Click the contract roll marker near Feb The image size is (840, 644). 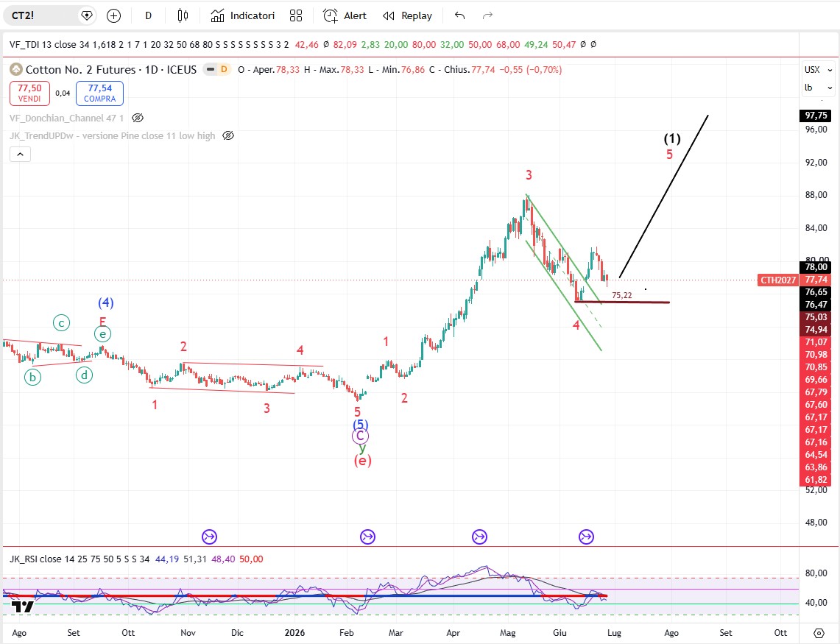[x=367, y=537]
